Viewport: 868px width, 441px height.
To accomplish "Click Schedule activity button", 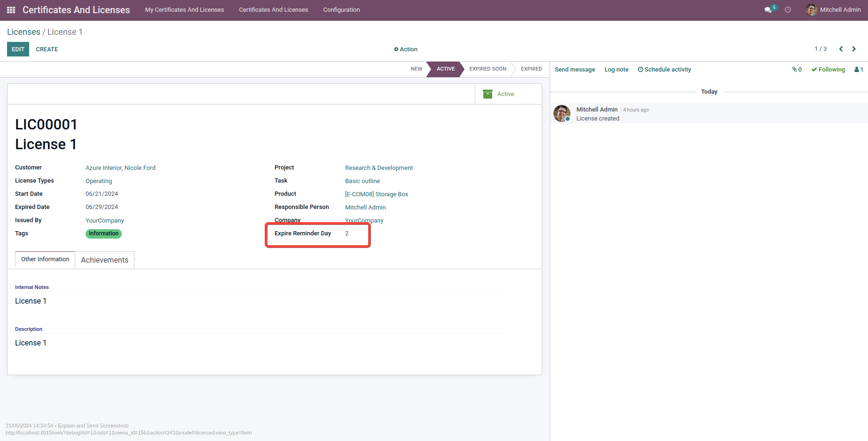I will tap(664, 70).
